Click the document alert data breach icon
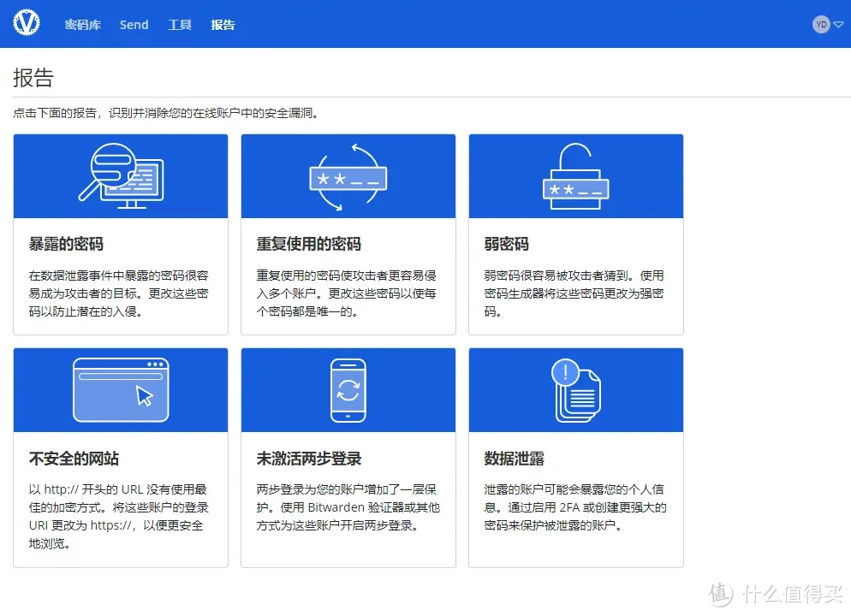The height and width of the screenshot is (616, 851). pos(575,390)
